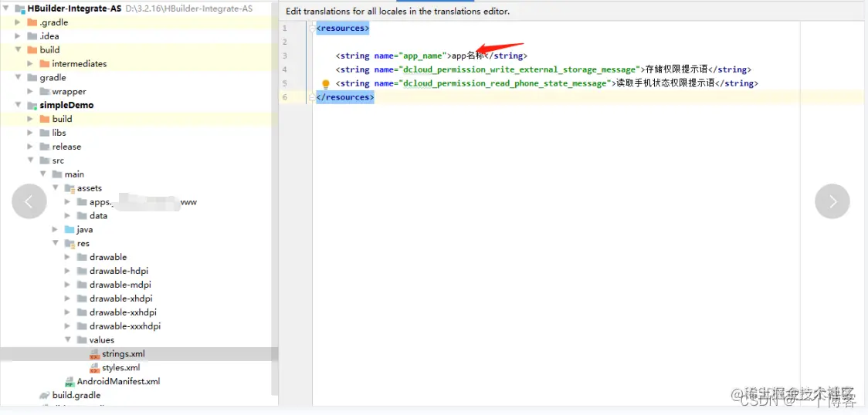Expand the libs folder arrow
Screen dimensions: 868x415
(x=30, y=133)
